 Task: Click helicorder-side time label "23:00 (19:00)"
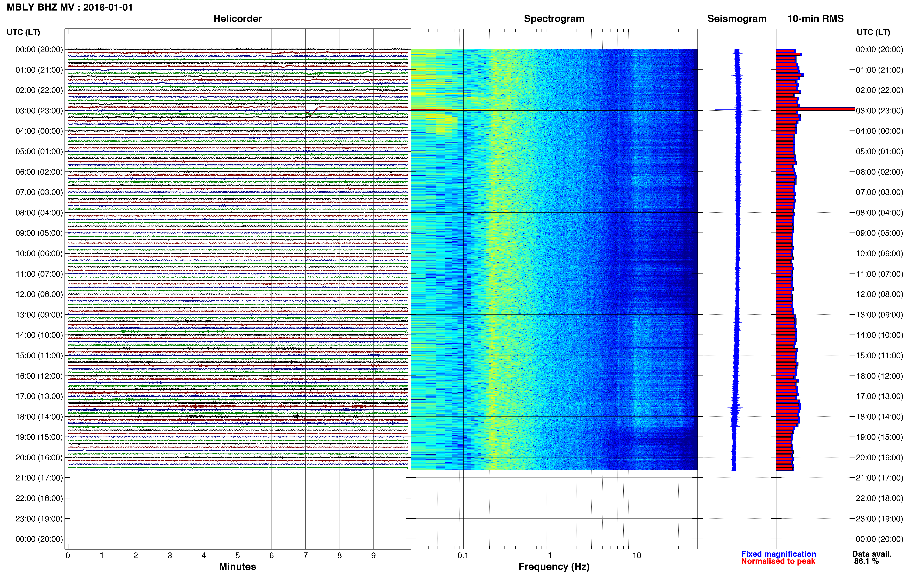pyautogui.click(x=39, y=519)
